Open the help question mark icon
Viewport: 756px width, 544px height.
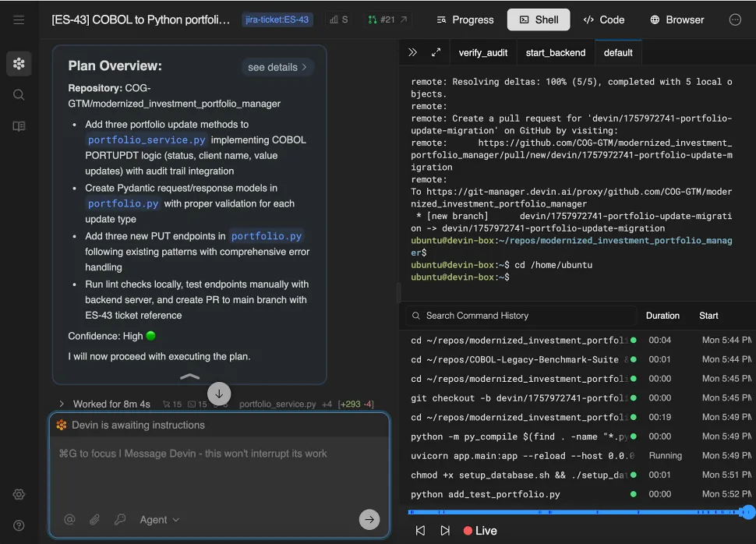[x=19, y=525]
